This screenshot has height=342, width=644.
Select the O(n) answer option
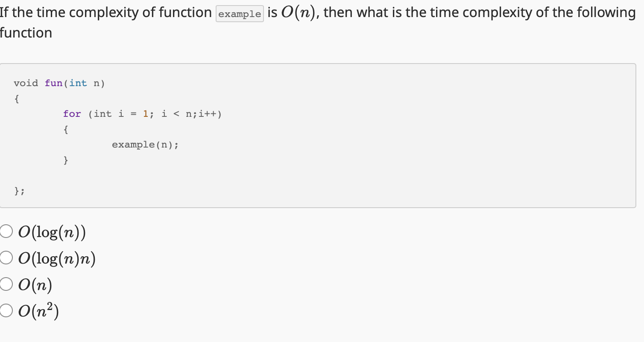[x=6, y=284]
